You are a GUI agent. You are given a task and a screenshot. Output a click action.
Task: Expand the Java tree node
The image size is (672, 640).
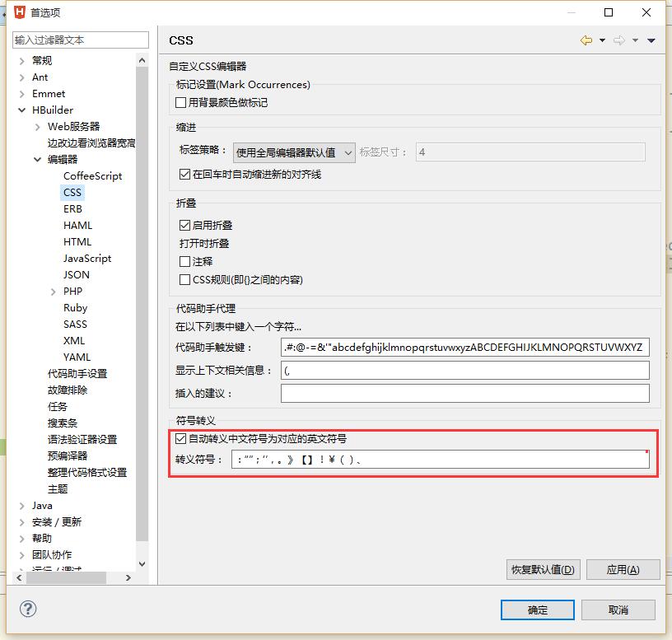(x=22, y=506)
